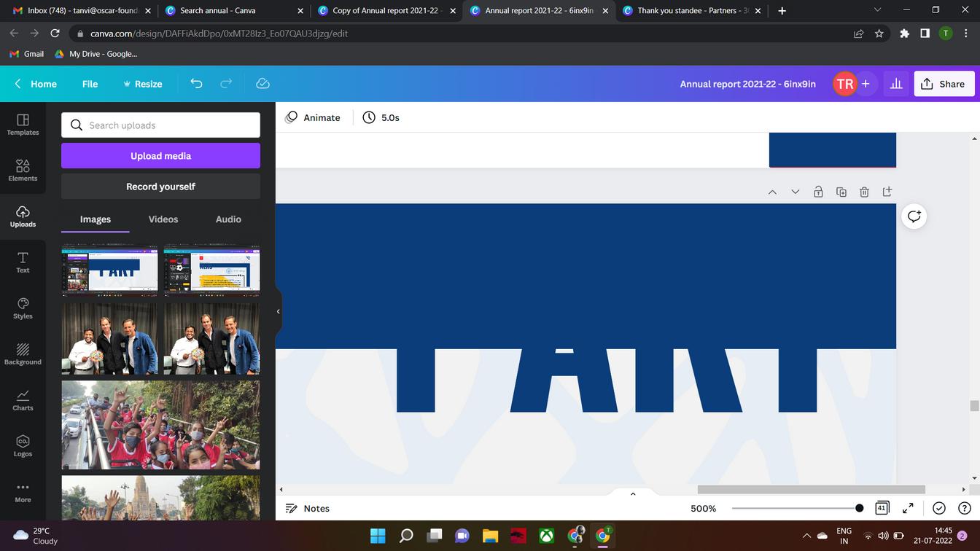Image resolution: width=980 pixels, height=551 pixels.
Task: Move page up with arrow
Action: click(x=772, y=192)
